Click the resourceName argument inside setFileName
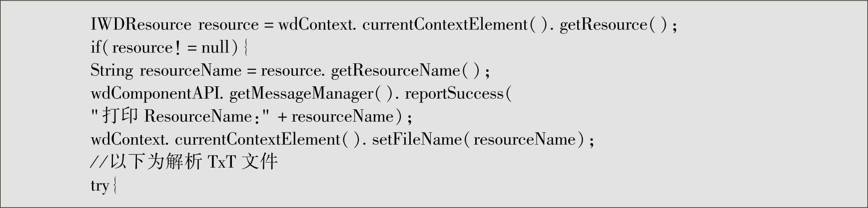This screenshot has width=868, height=208. 525,139
